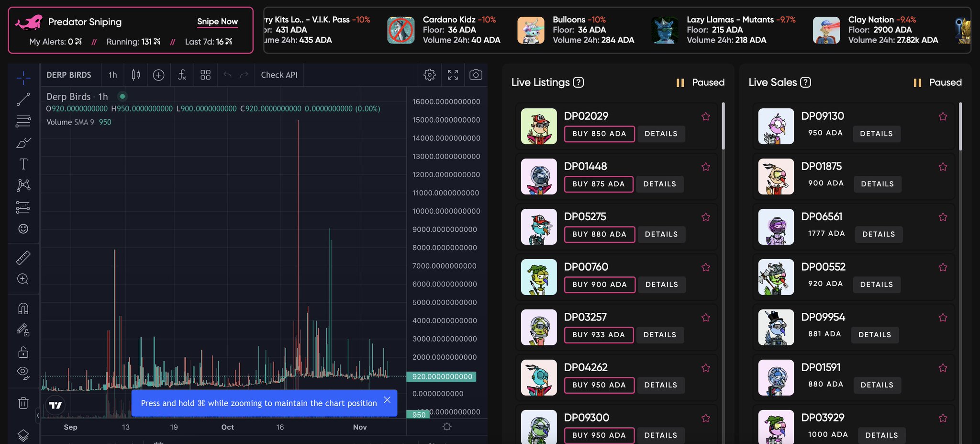Favorite listing DP01448 with star
The height and width of the screenshot is (444, 980).
706,167
